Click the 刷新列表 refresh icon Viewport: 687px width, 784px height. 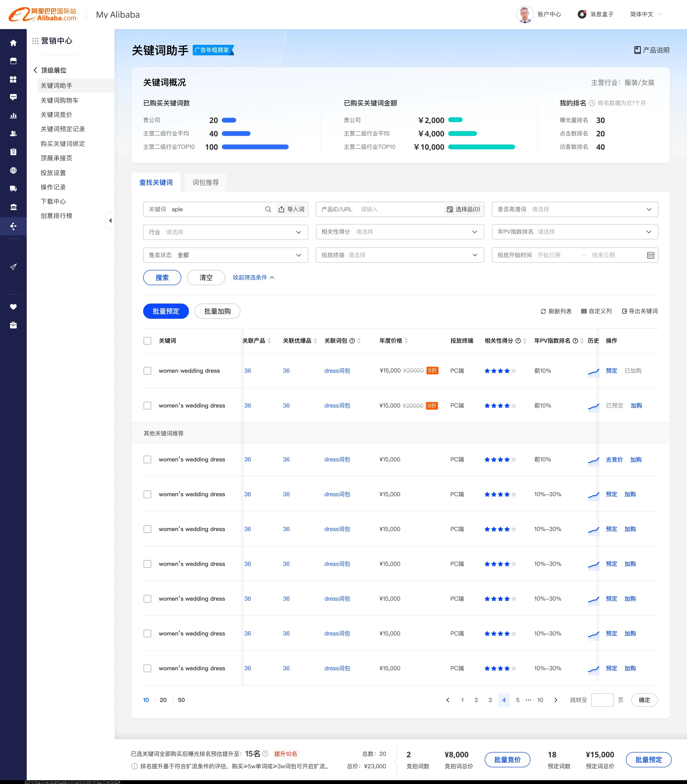[543, 311]
